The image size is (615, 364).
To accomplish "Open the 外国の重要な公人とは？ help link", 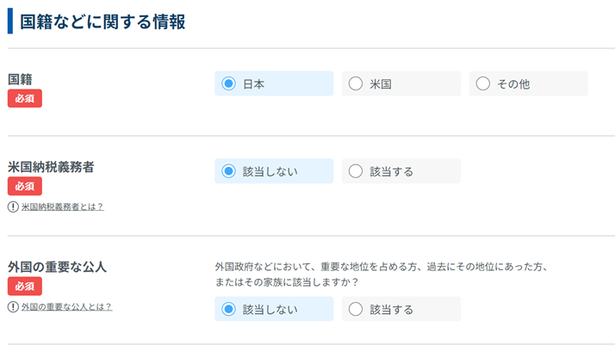I will [66, 306].
